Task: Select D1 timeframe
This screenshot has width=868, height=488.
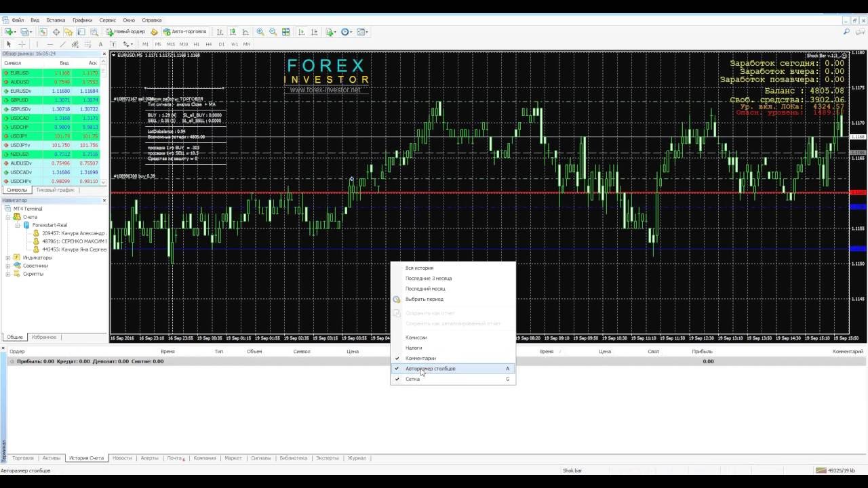Action: 222,44
